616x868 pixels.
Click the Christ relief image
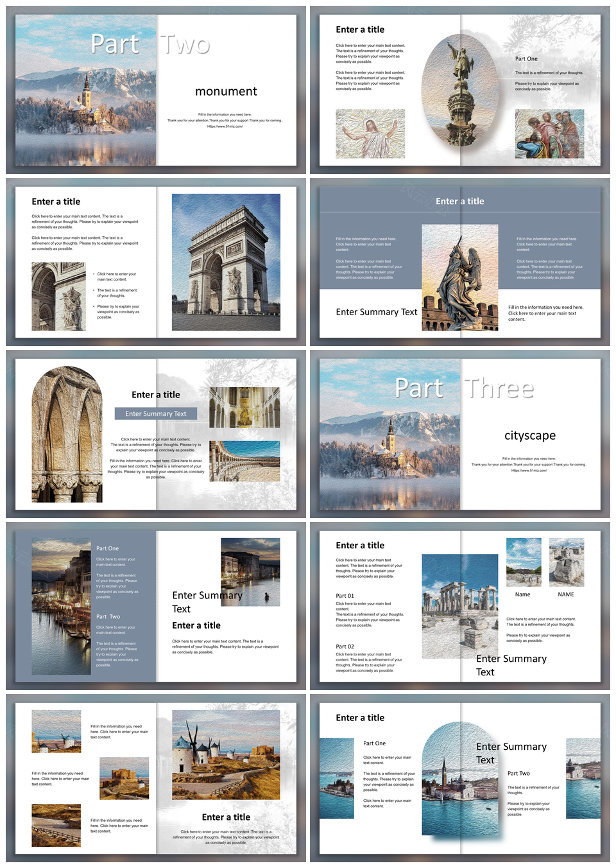pyautogui.click(x=370, y=134)
